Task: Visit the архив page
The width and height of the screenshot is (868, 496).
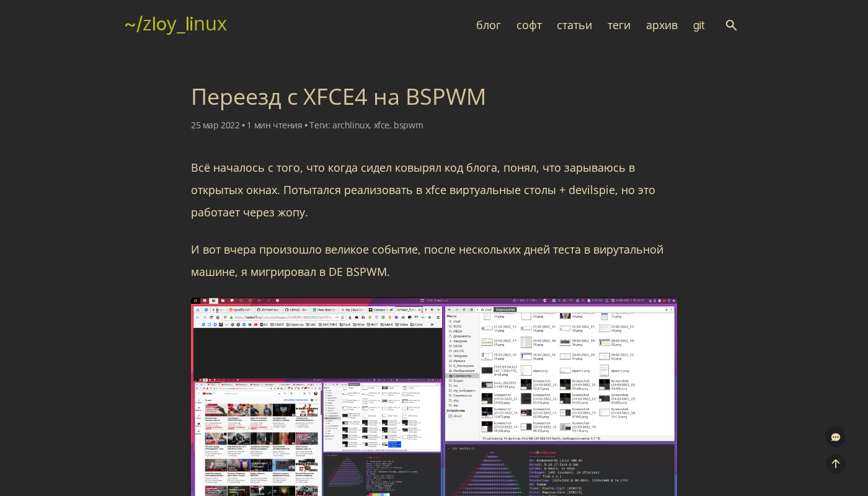Action: (x=662, y=25)
